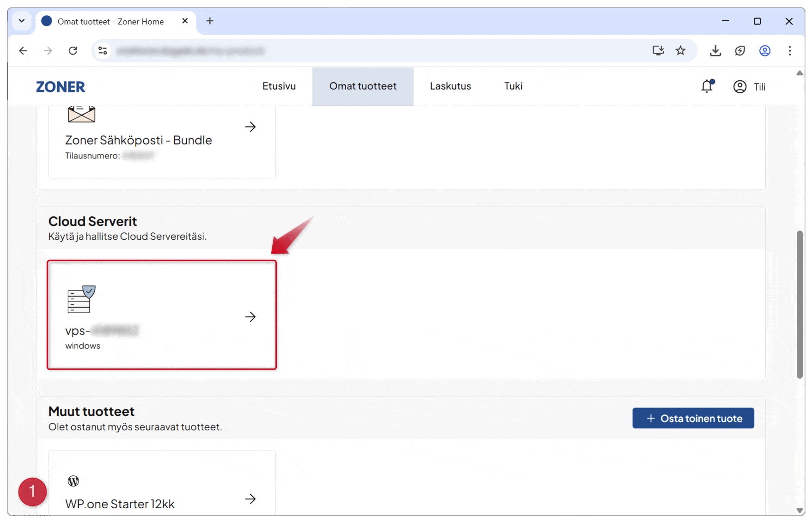Open the Etusivu navigation tab
The image size is (812, 523).
(279, 86)
